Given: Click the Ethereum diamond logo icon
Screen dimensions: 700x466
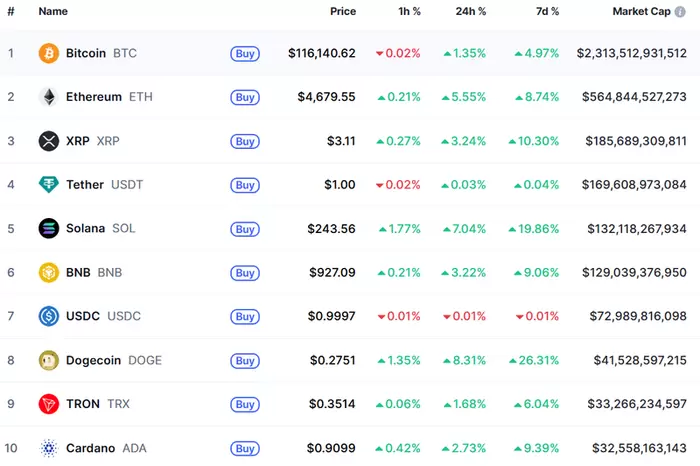Looking at the screenshot, I should click(49, 97).
